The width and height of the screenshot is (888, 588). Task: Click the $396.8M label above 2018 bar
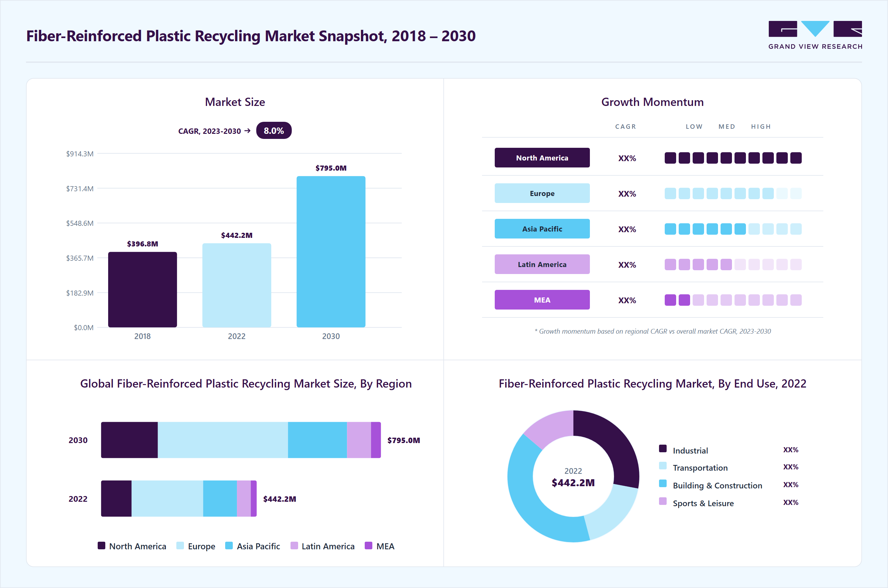[142, 244]
